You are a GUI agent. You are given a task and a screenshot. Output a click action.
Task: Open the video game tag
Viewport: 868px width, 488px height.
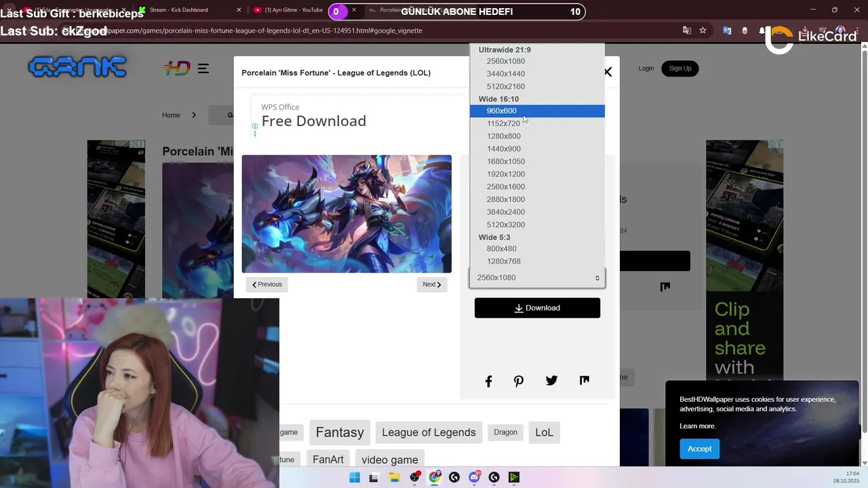click(x=389, y=460)
